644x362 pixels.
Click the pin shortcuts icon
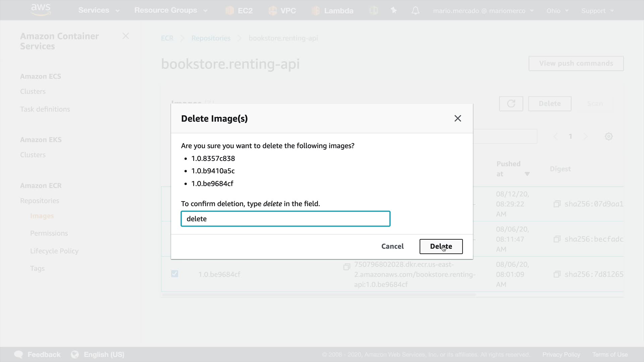pos(394,11)
